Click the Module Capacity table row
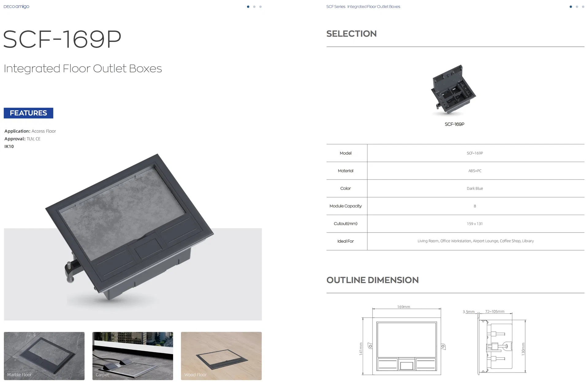Screen dimensions: 588x382 (x=455, y=206)
